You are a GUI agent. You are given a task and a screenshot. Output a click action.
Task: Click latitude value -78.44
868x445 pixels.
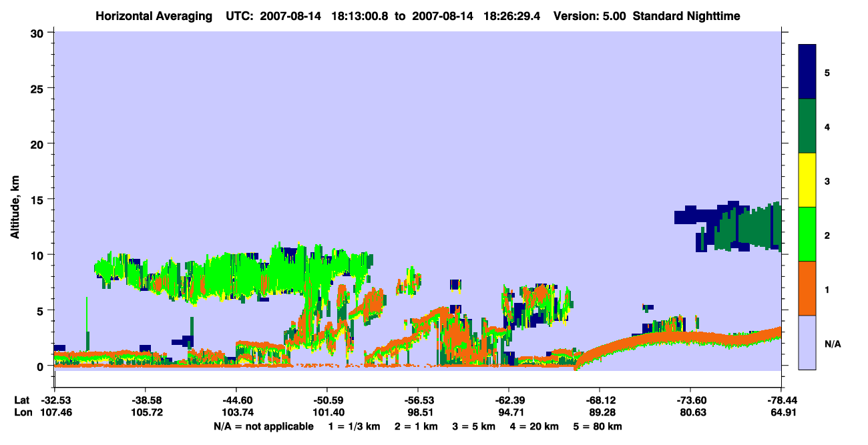(781, 400)
